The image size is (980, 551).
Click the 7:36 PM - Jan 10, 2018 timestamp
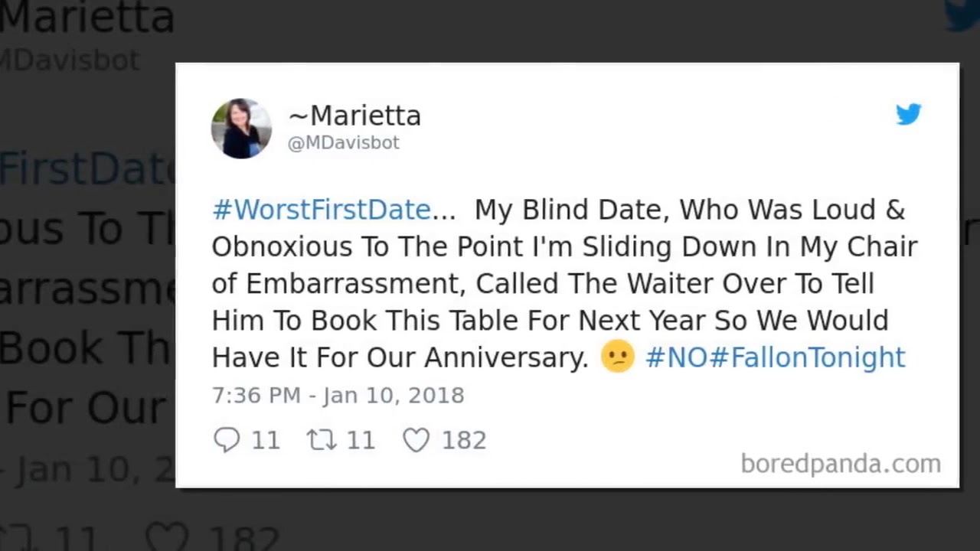click(338, 395)
